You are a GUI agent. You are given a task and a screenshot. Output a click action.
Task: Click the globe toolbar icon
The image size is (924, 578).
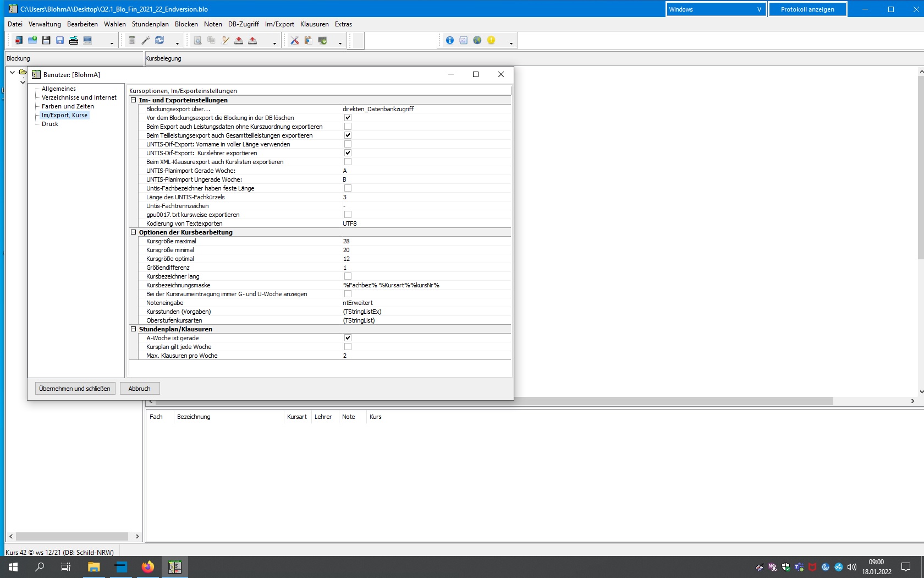point(477,40)
